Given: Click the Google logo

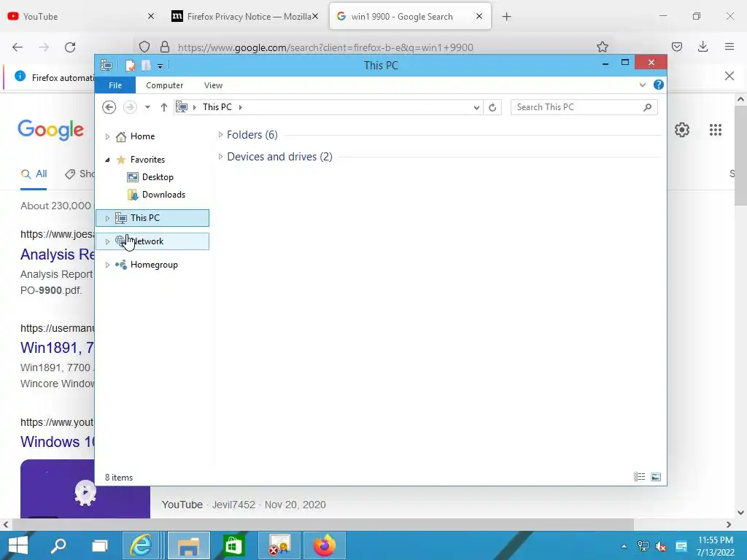Looking at the screenshot, I should pos(50,130).
